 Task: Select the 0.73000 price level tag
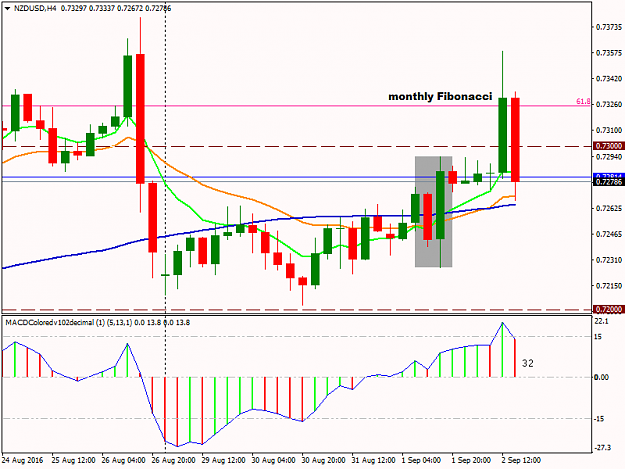tap(609, 146)
